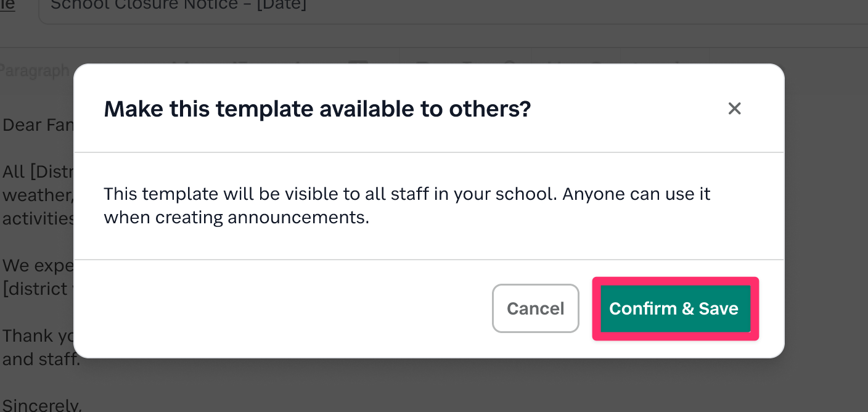
Task: Click the '[district' line in editor body
Action: 38,289
